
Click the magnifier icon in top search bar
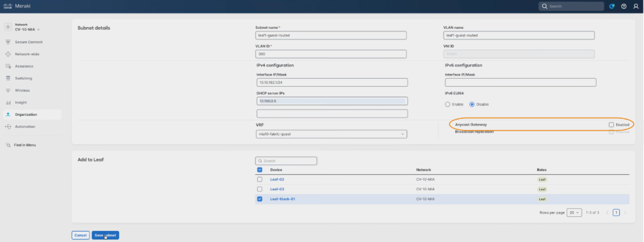545,7
